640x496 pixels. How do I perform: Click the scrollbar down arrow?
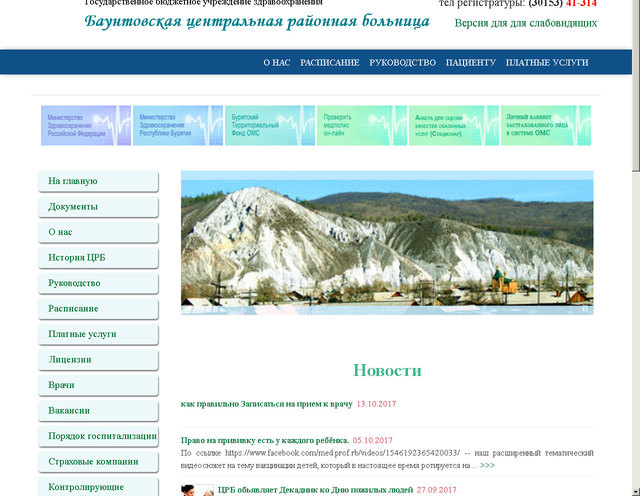[x=636, y=492]
